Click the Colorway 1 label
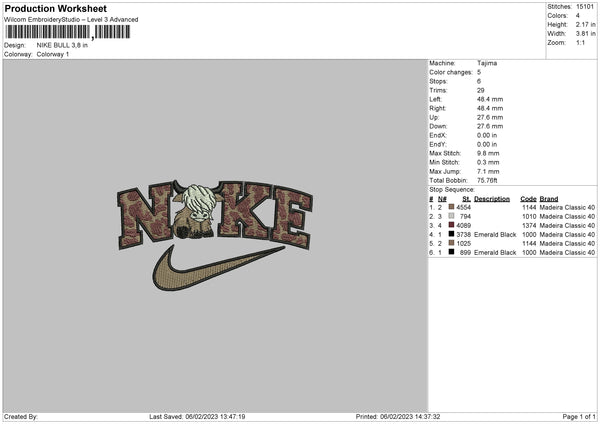 click(53, 54)
